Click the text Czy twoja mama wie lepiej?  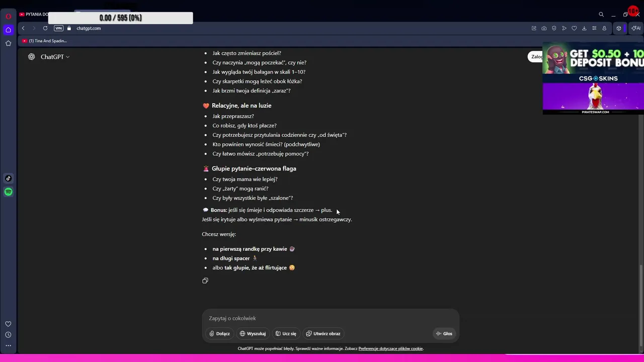coord(245,179)
